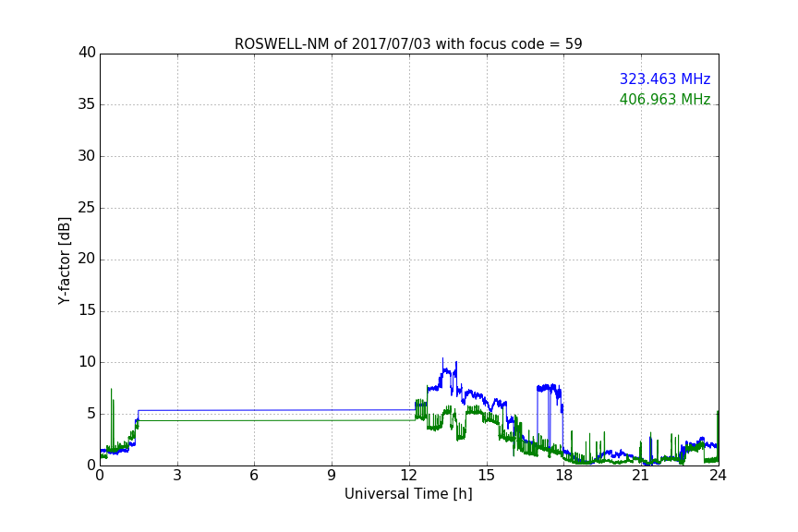The height and width of the screenshot is (532, 798).
Task: Select the green 406.963 MHz legend label
Action: pyautogui.click(x=665, y=99)
